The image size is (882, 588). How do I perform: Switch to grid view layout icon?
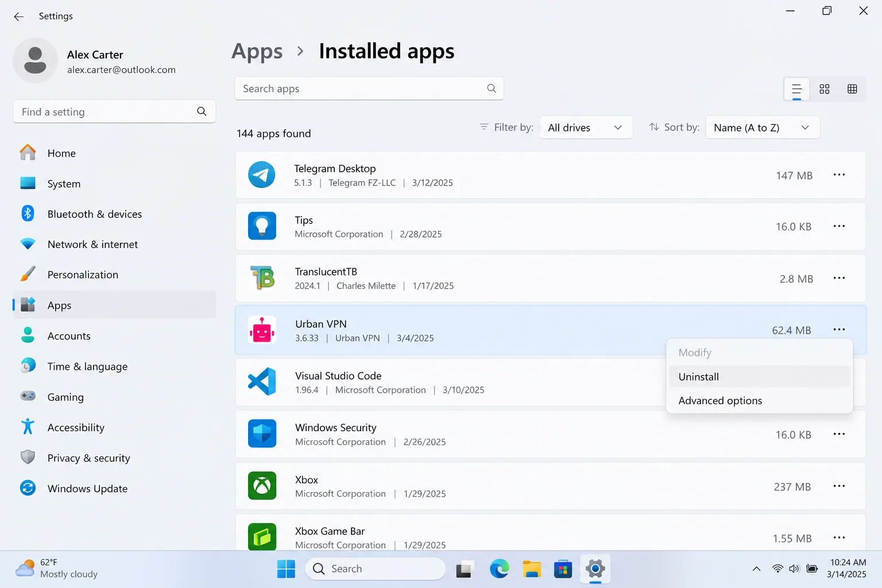coord(825,89)
